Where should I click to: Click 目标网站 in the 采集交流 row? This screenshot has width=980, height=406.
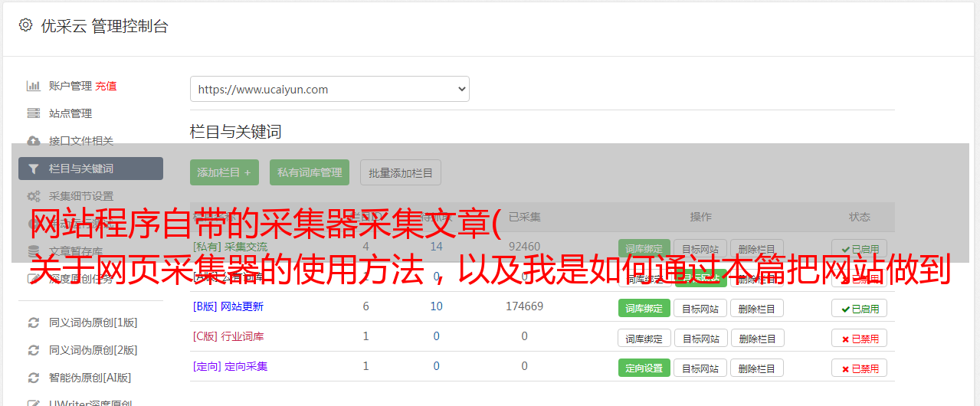[x=700, y=249]
